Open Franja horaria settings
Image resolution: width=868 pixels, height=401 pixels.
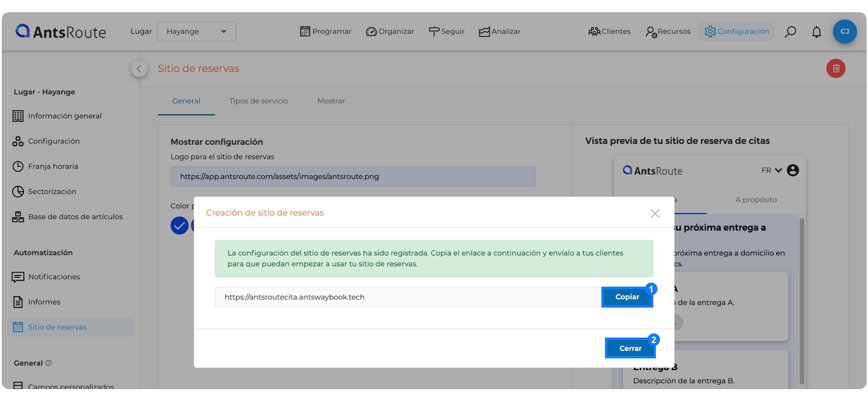pos(53,166)
